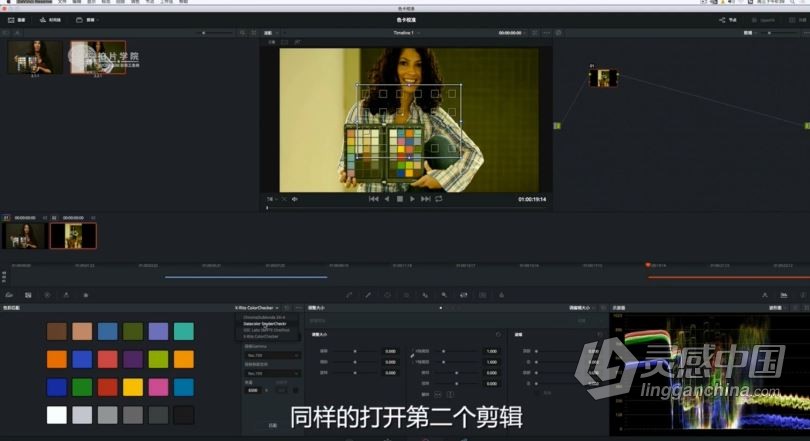Screen dimensions: 810x441
Task: Select the Color Wheels palette icon
Action: click(x=47, y=295)
